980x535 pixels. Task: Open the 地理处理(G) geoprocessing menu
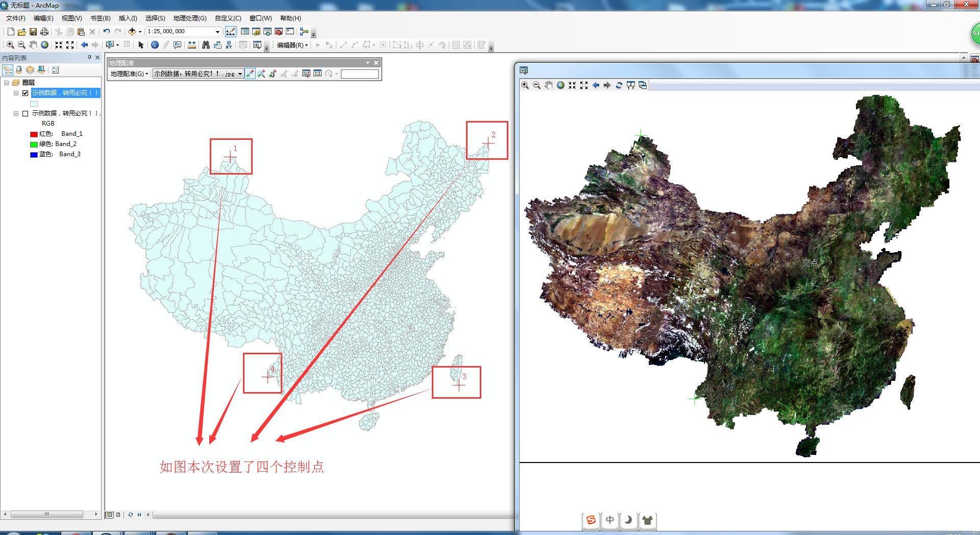point(190,18)
